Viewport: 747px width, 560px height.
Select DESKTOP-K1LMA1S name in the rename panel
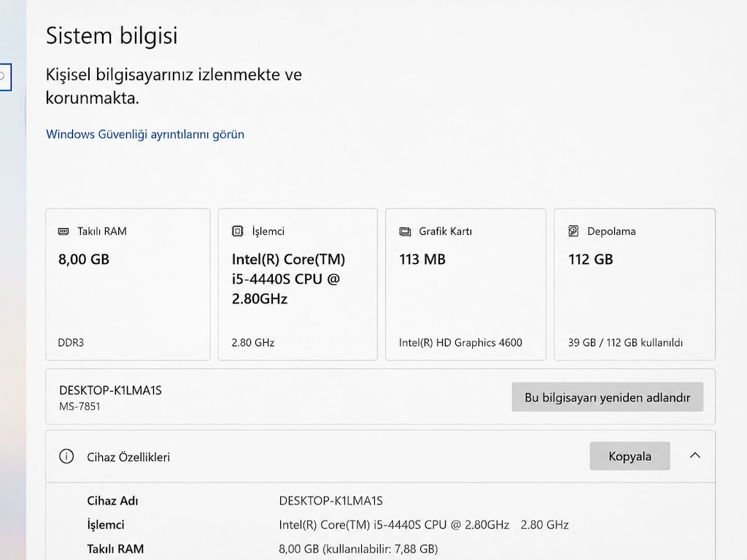click(111, 391)
